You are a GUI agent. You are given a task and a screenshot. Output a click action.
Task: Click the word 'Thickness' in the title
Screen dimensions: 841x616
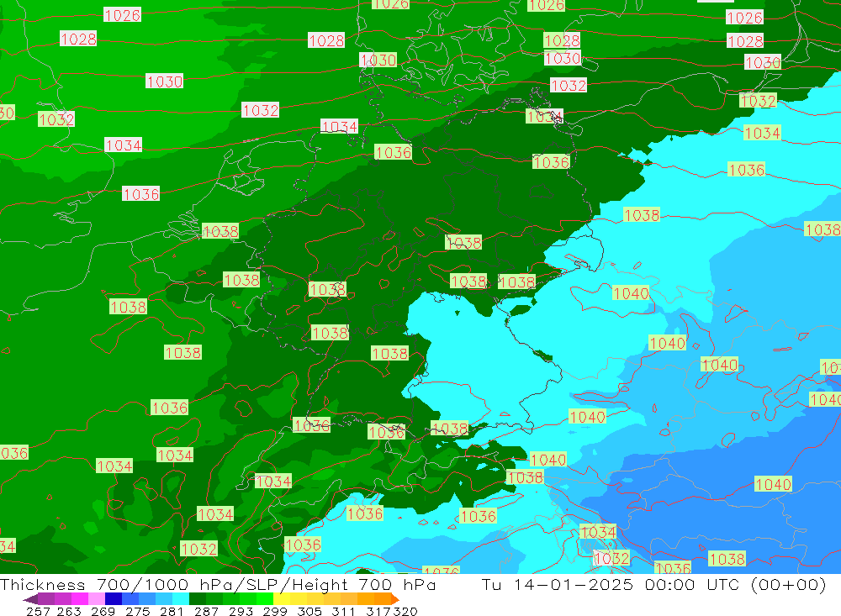(43, 584)
